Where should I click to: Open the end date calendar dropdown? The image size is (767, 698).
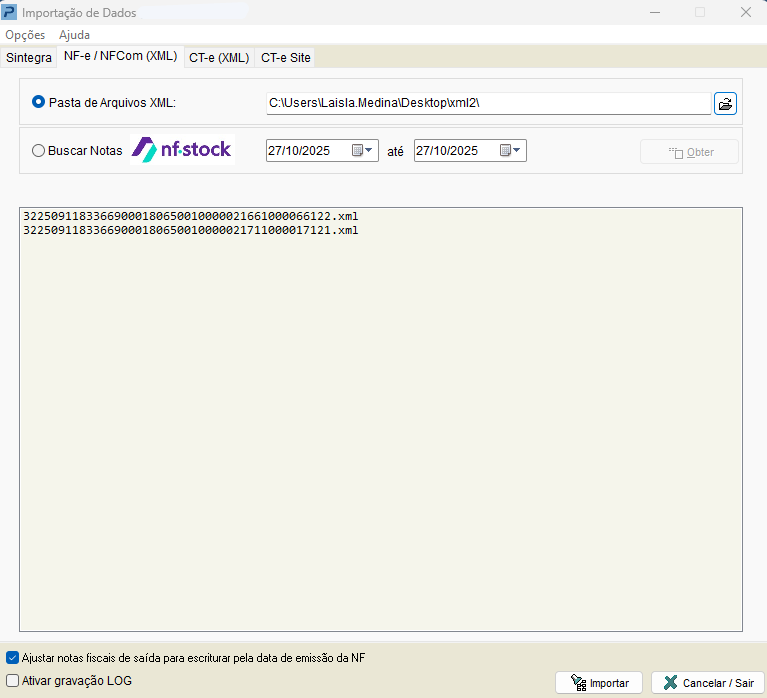pyautogui.click(x=511, y=150)
